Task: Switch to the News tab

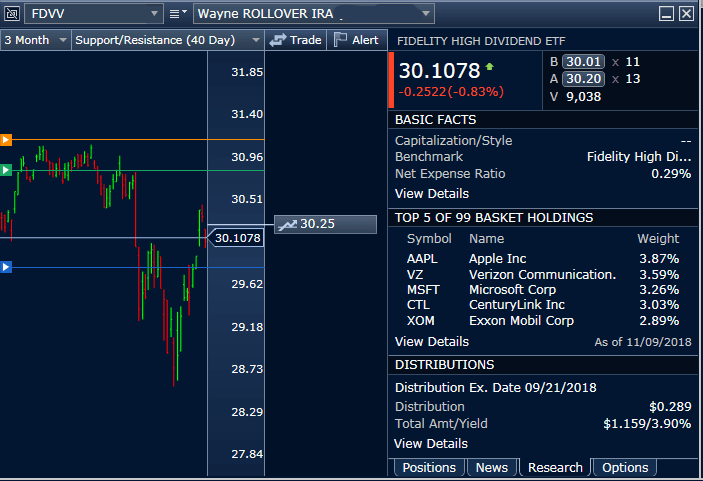Action: pos(491,467)
